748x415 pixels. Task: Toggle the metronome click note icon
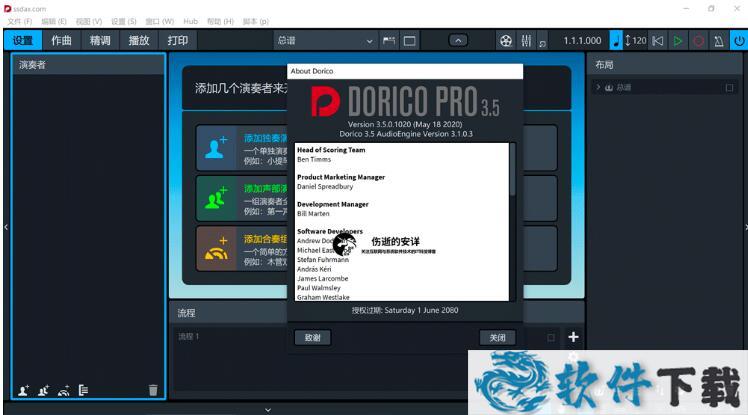click(616, 41)
